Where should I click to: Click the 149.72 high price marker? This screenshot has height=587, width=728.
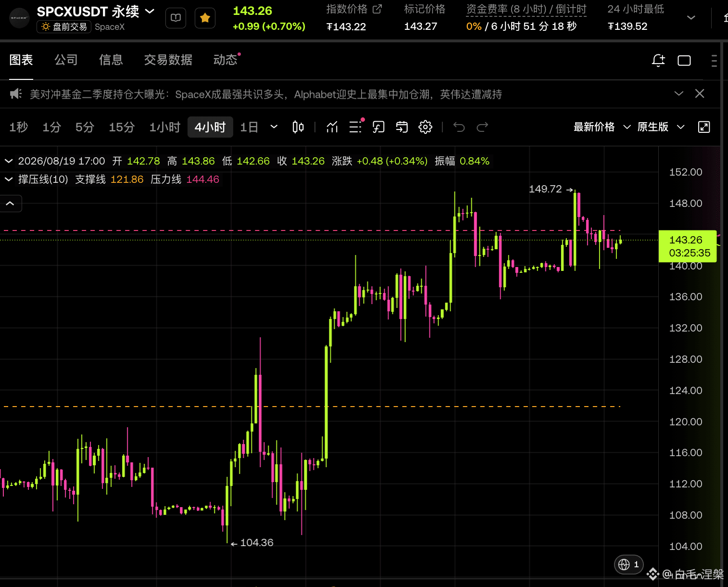(551, 189)
